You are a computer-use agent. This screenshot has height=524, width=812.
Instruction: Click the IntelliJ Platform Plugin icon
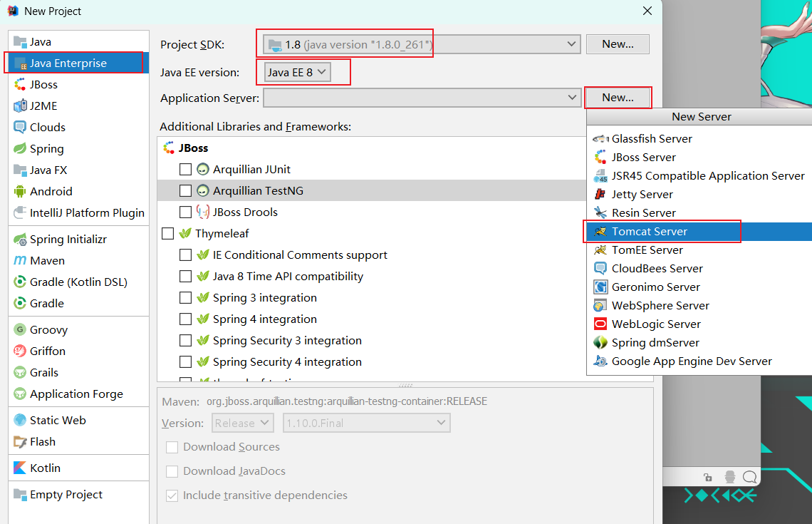(x=20, y=212)
